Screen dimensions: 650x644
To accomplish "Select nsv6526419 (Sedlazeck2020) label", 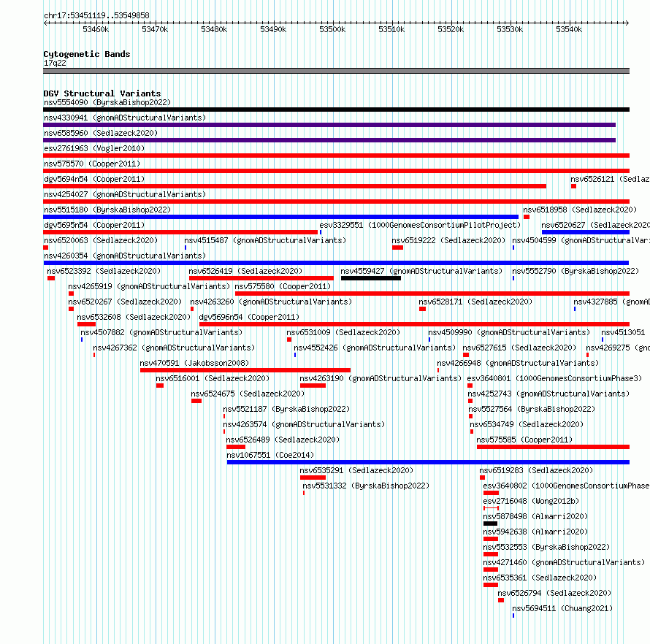I will [x=245, y=271].
